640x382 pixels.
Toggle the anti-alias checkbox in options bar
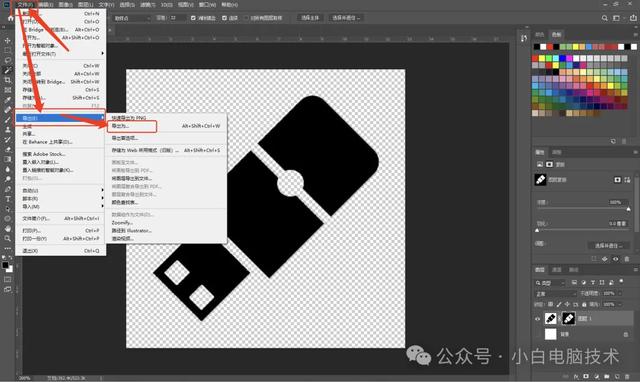coord(193,18)
